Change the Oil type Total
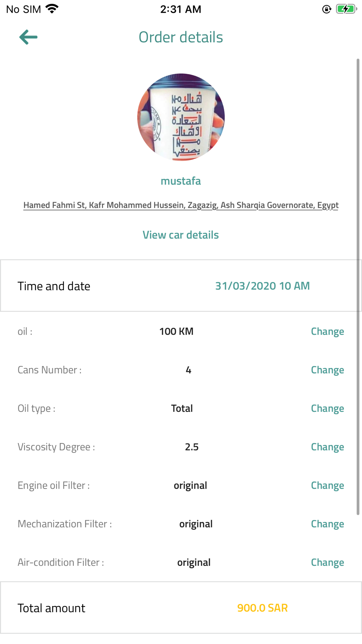The image size is (362, 644). pyautogui.click(x=327, y=408)
